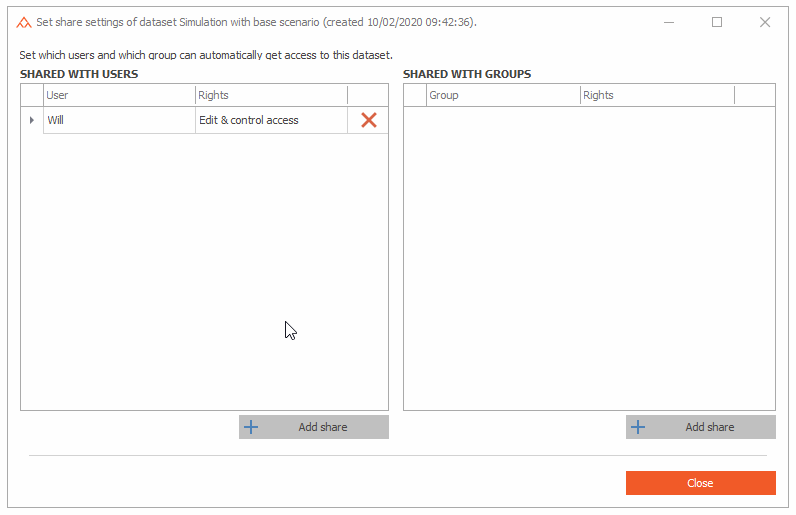The height and width of the screenshot is (515, 796).
Task: Select the Will user cell
Action: coord(119,120)
